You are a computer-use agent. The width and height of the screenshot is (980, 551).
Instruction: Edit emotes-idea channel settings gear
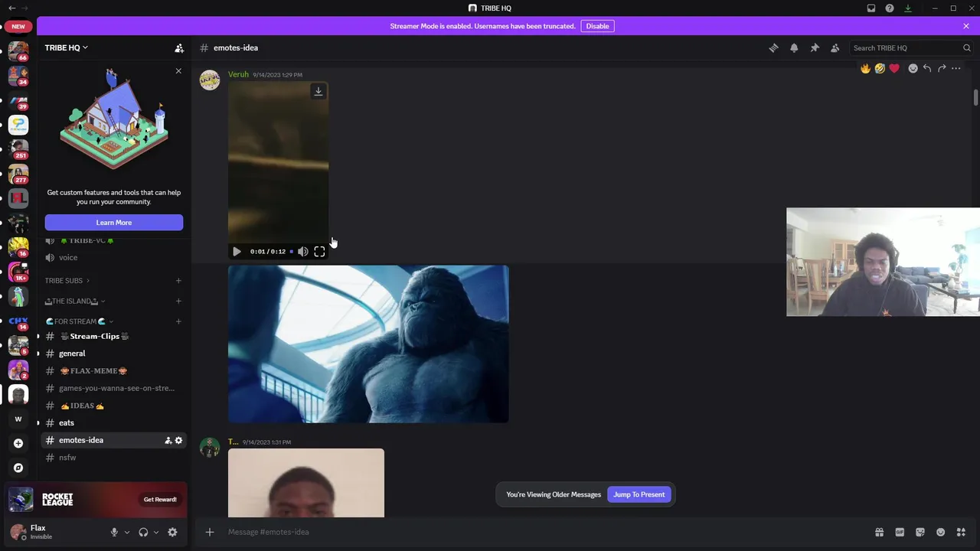(179, 440)
